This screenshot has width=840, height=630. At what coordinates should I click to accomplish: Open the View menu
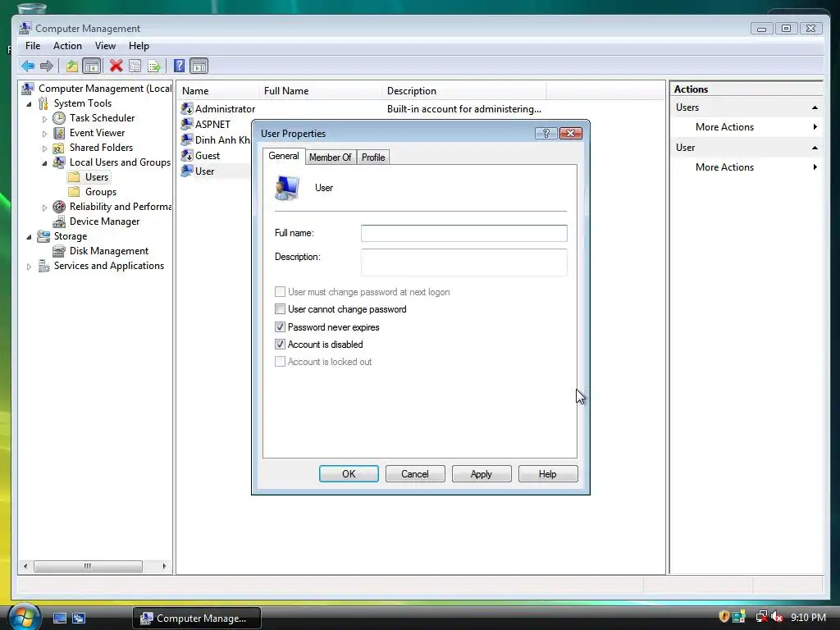tap(105, 46)
